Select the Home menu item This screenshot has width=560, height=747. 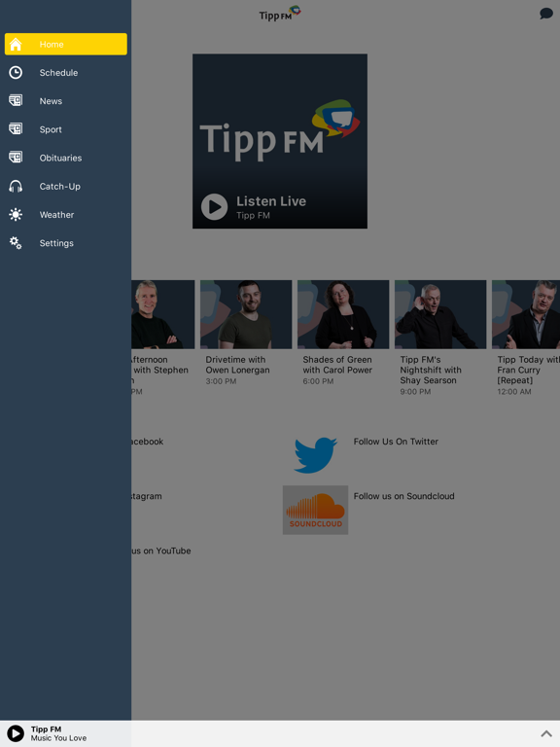tap(66, 44)
